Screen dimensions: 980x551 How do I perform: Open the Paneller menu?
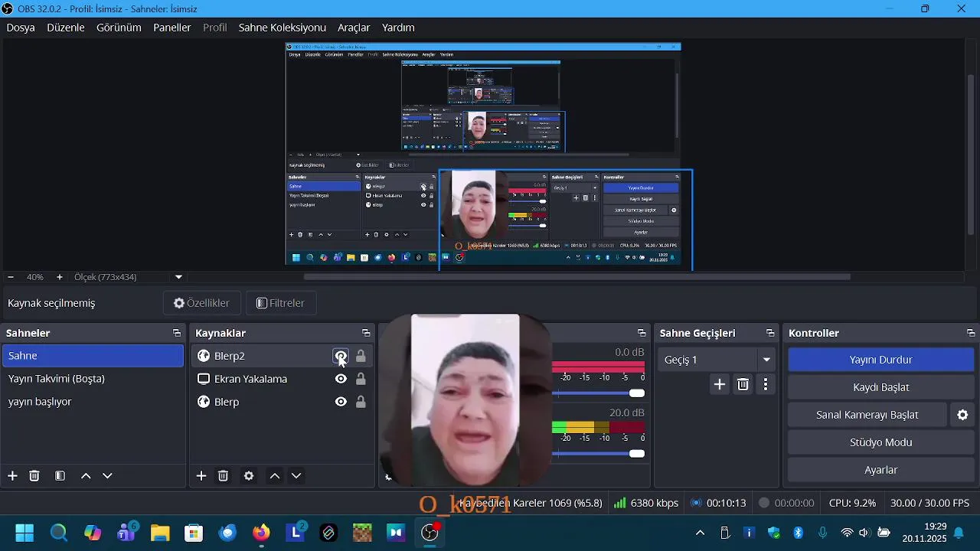[172, 28]
